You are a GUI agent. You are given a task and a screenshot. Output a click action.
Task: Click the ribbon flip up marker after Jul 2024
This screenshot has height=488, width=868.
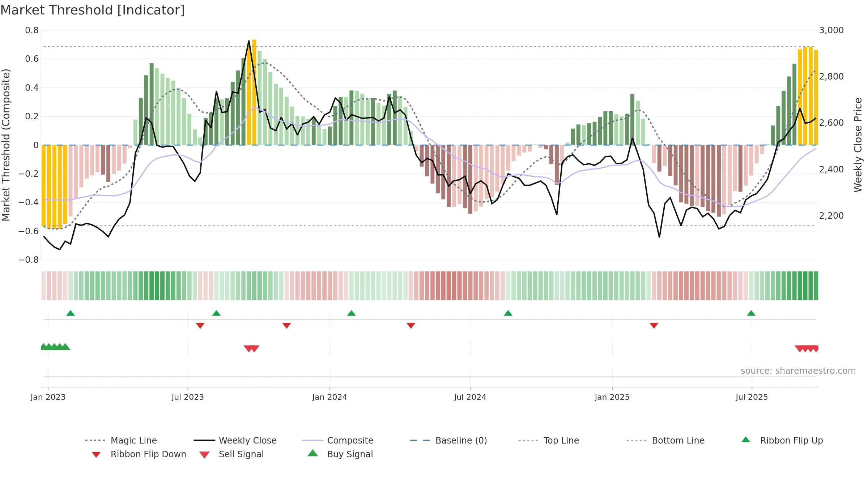pos(508,313)
